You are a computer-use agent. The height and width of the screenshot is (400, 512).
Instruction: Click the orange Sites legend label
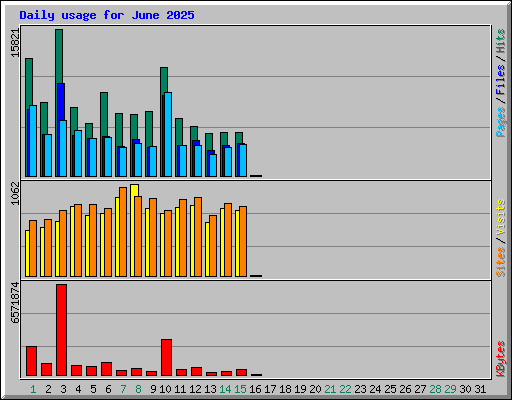coord(501,262)
